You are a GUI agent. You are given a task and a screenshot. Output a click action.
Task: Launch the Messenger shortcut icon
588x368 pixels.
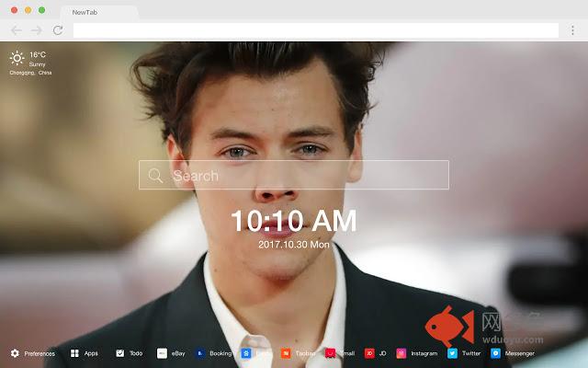coord(495,353)
